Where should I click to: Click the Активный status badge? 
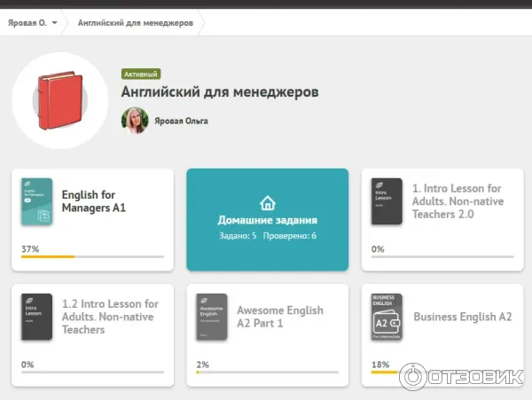[x=141, y=74]
